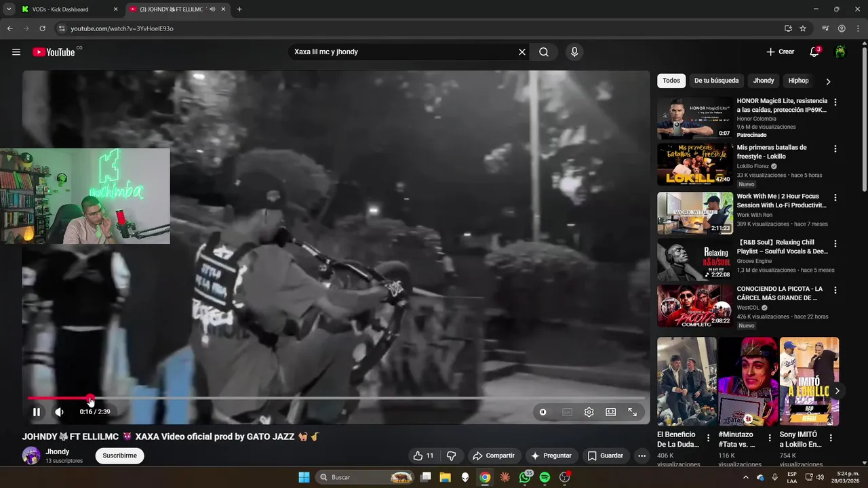868x488 pixels.
Task: Open more actions ellipsis below video
Action: (642, 456)
